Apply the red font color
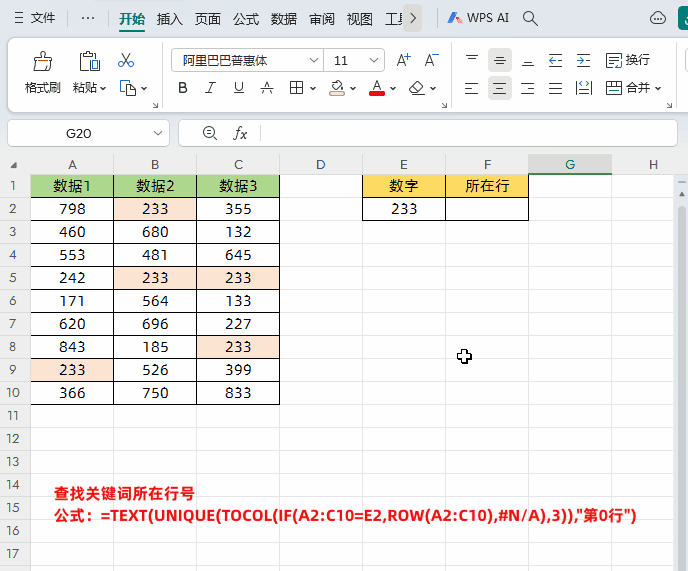The height and width of the screenshot is (571, 688). tap(377, 88)
